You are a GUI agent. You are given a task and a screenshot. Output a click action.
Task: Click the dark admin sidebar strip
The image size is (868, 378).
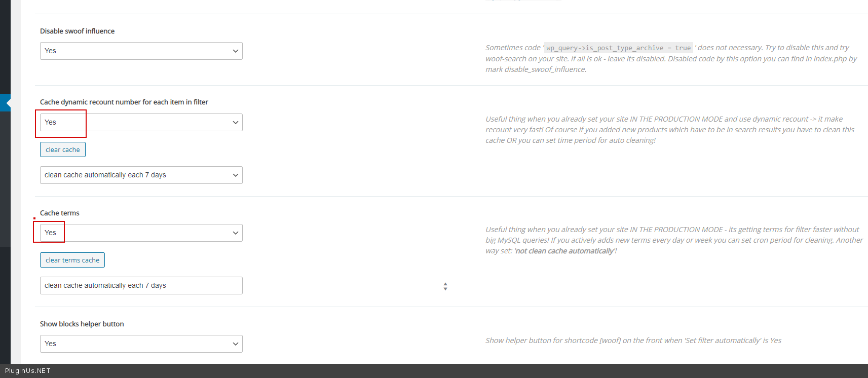pos(5,181)
